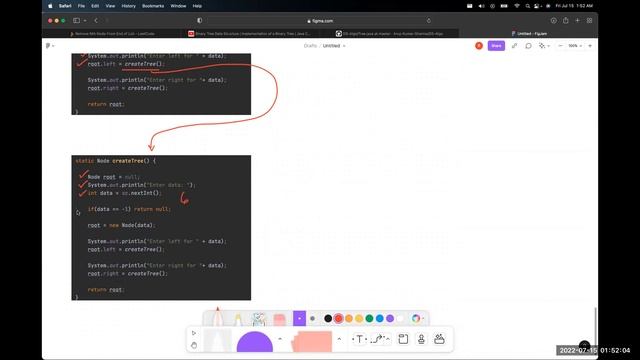640x360 pixels.
Task: Pick the yellow marker color
Action: (359, 318)
